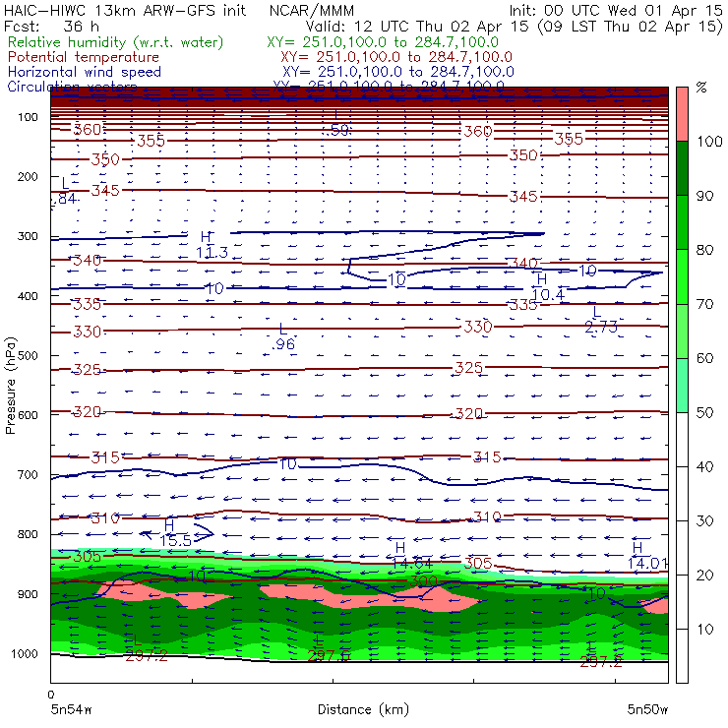Select the 'Relative humidity (w.r.t. water)' legend label
This screenshot has height=728, width=728.
(116, 42)
